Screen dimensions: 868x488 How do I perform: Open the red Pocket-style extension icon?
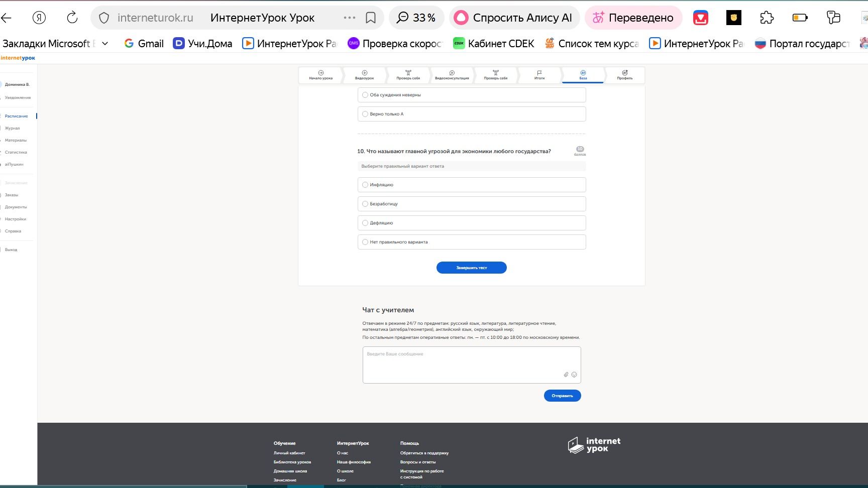point(701,18)
